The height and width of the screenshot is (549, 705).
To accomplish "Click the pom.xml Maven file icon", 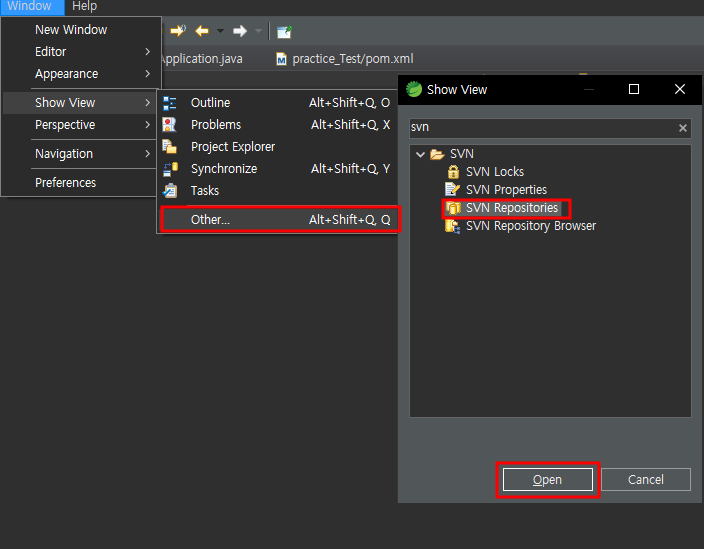I will pyautogui.click(x=281, y=59).
